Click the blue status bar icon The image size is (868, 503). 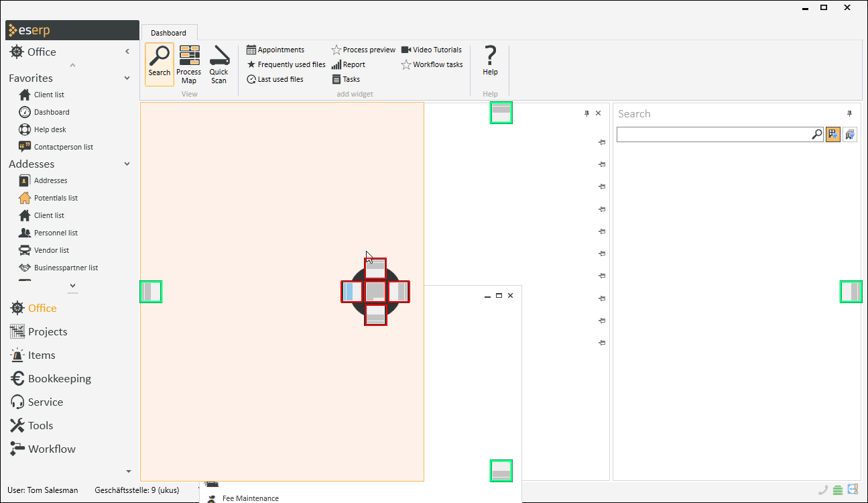[853, 490]
